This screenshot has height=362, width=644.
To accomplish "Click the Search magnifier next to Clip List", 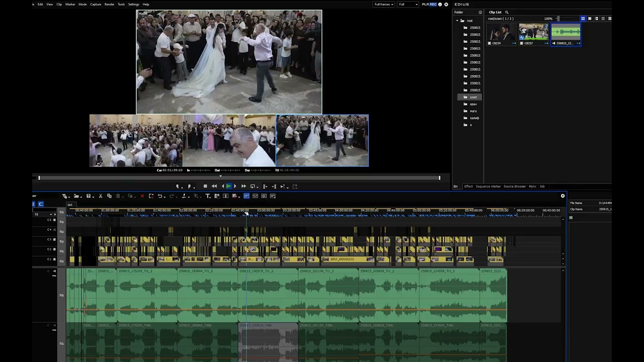I will click(507, 12).
